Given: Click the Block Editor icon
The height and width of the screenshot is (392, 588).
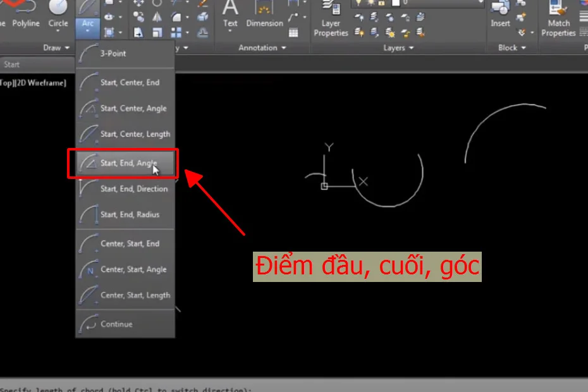Looking at the screenshot, I should pyautogui.click(x=520, y=16).
